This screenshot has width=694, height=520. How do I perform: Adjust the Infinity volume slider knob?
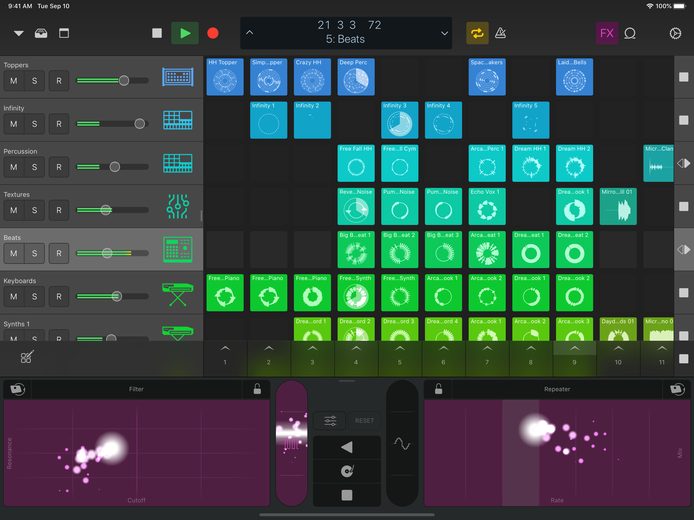click(139, 123)
